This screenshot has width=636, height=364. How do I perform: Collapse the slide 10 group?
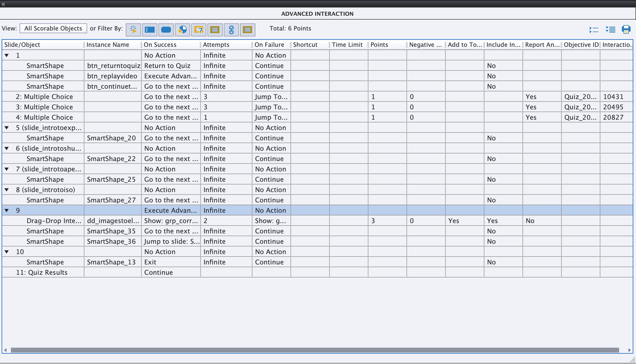tap(7, 252)
